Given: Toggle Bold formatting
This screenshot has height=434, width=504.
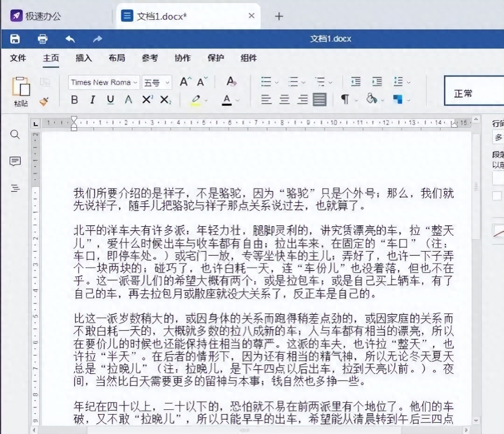Looking at the screenshot, I should click(x=74, y=100).
